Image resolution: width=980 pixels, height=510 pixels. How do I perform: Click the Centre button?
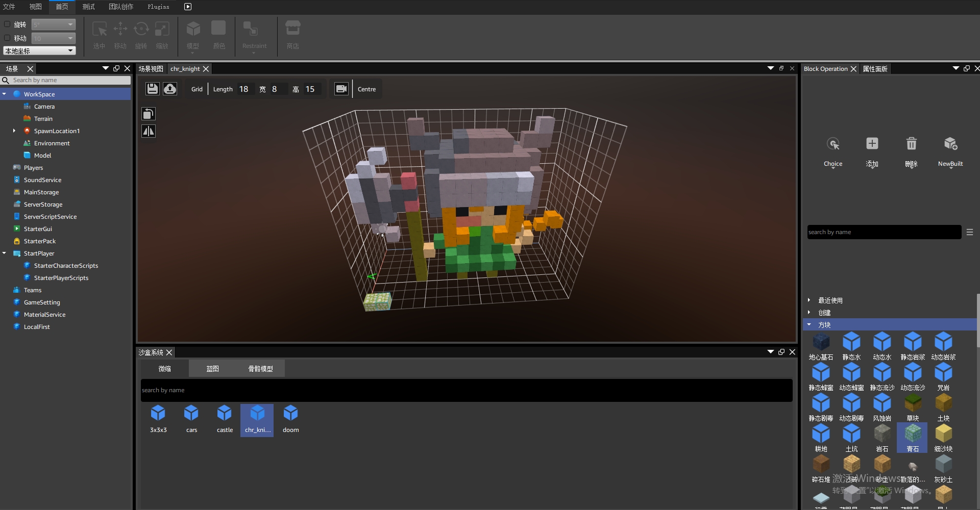[x=366, y=89]
